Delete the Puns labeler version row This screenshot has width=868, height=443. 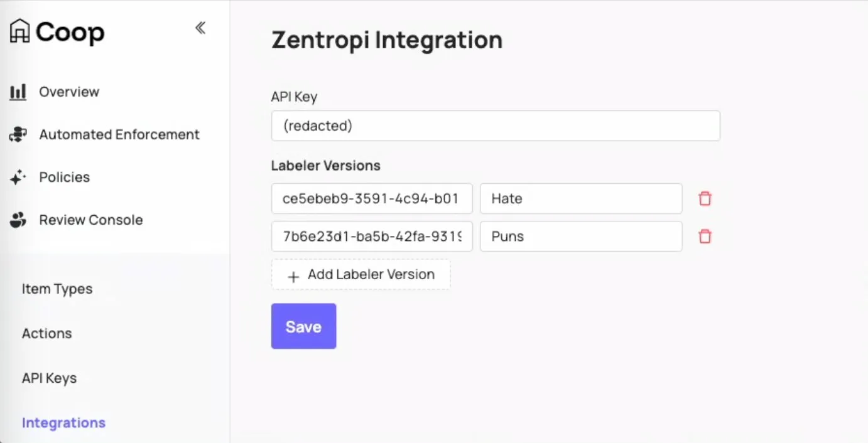(705, 237)
